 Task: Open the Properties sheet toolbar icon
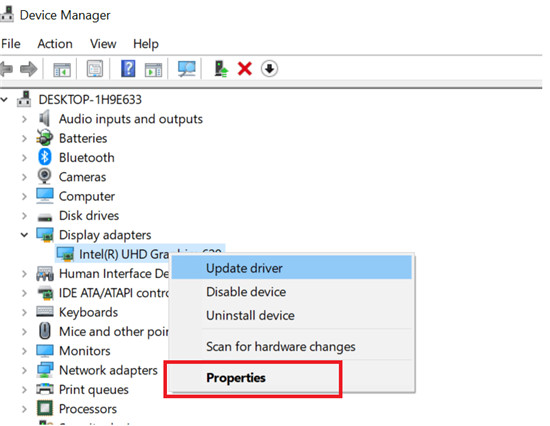95,69
